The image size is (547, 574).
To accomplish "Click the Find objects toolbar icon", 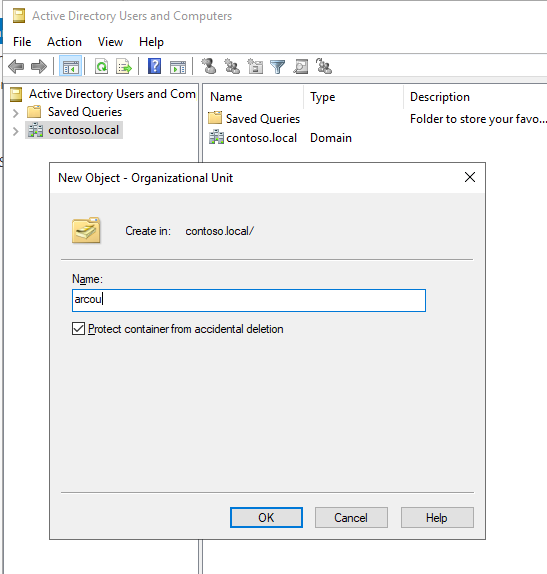I will [x=300, y=67].
